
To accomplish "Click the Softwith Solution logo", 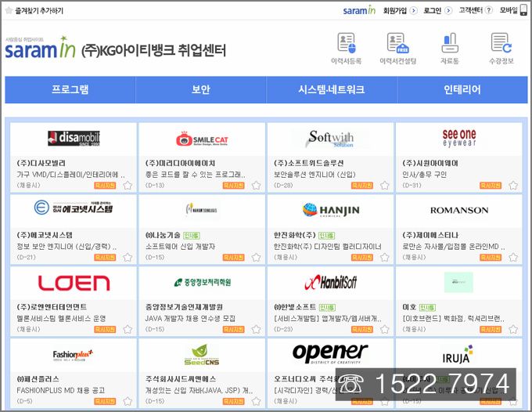I will tap(330, 139).
